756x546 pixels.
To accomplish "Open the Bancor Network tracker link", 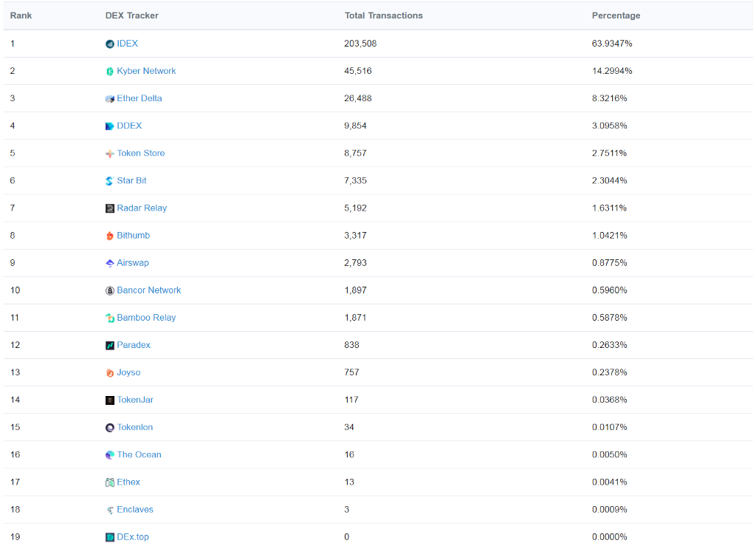I will coord(148,290).
